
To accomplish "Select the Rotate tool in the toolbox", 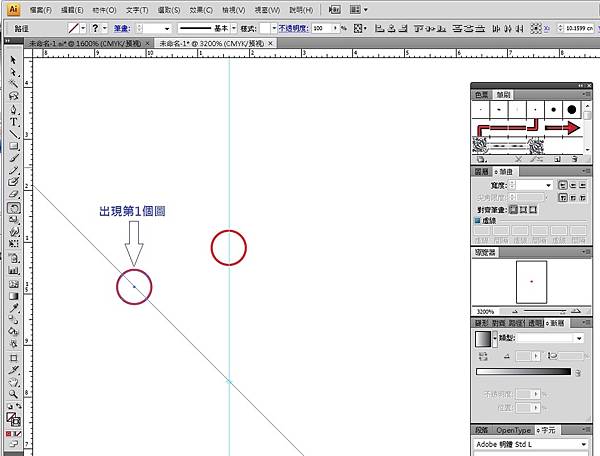I will (13, 208).
